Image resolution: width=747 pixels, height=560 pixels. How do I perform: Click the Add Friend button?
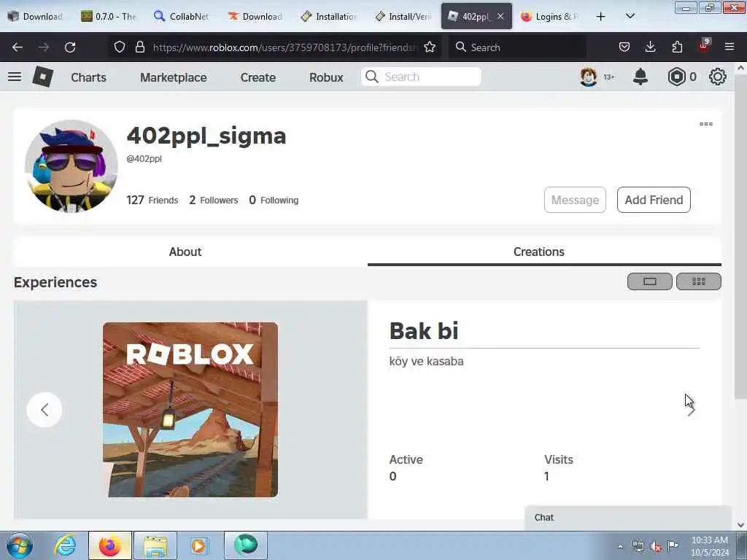(654, 200)
